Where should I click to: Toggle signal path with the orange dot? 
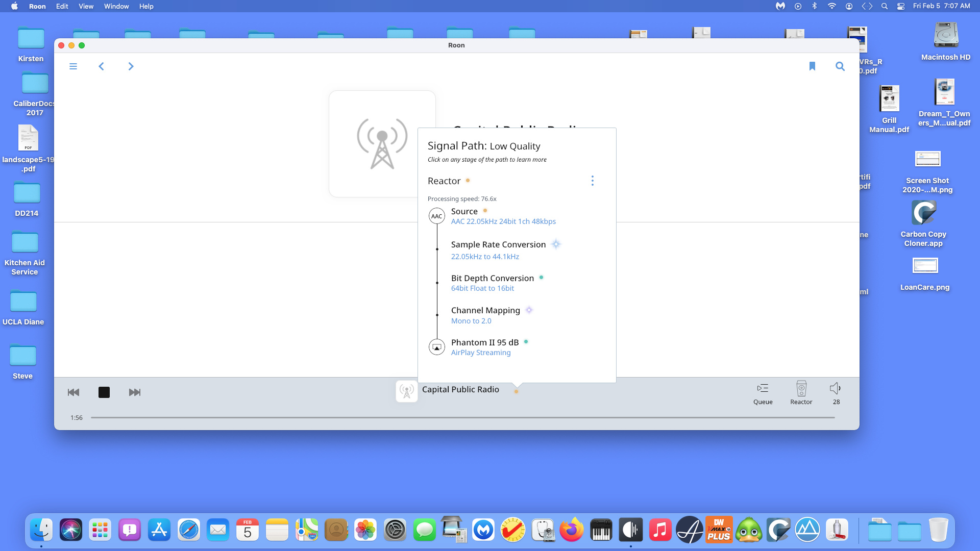(x=516, y=392)
